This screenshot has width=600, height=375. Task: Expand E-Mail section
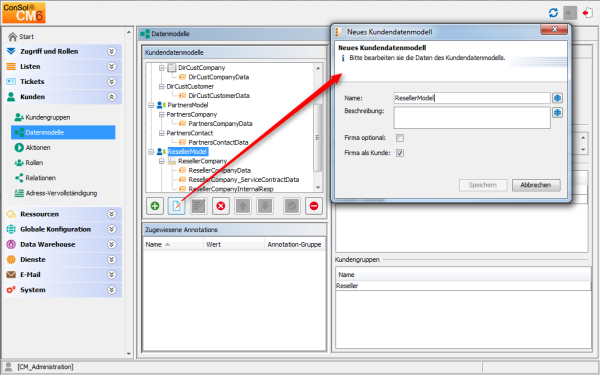111,275
